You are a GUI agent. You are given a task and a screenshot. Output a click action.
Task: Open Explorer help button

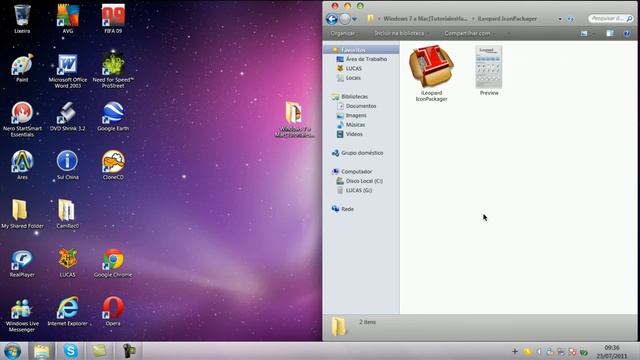click(x=627, y=33)
